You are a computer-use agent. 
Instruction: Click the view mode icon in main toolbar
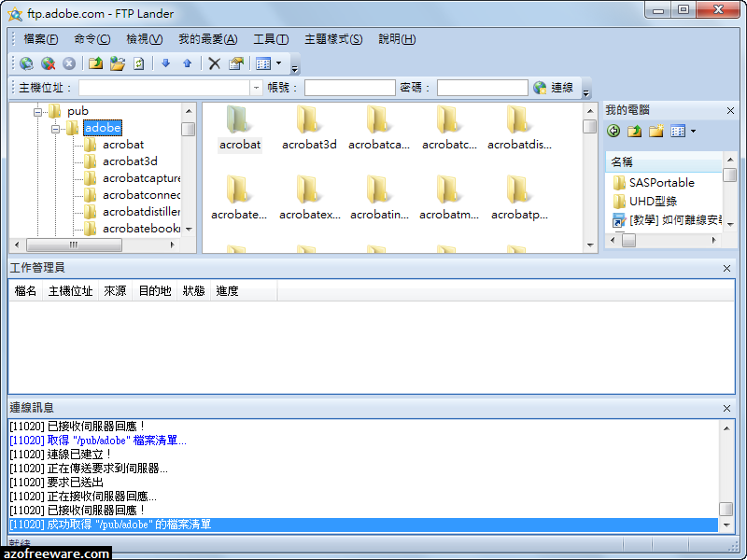point(263,63)
